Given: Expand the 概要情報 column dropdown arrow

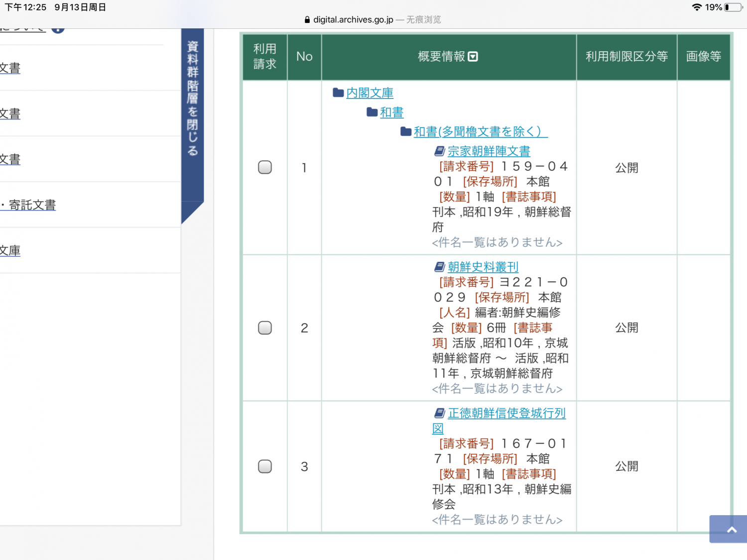Looking at the screenshot, I should click(x=473, y=57).
